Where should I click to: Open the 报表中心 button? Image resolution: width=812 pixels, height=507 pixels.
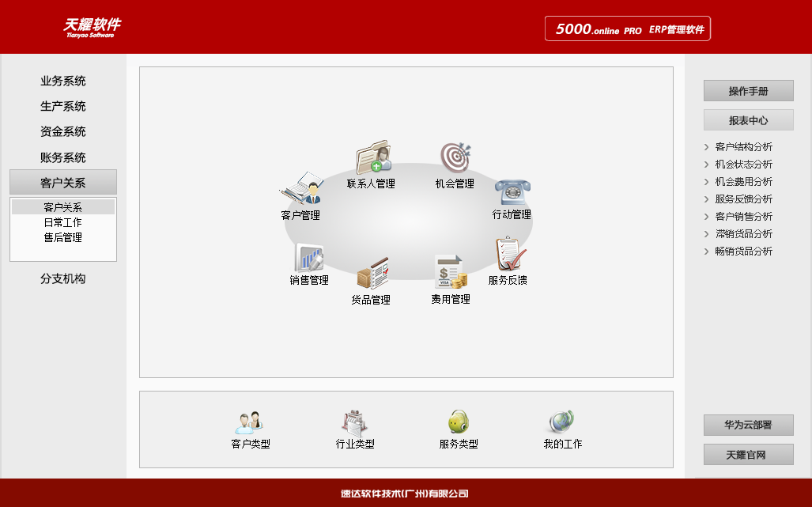(748, 120)
